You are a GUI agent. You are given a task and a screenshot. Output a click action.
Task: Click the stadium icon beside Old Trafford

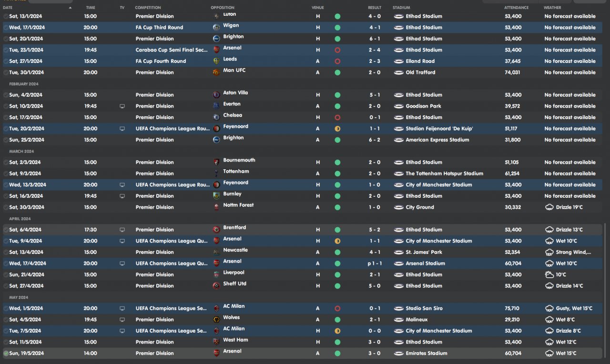pyautogui.click(x=398, y=72)
